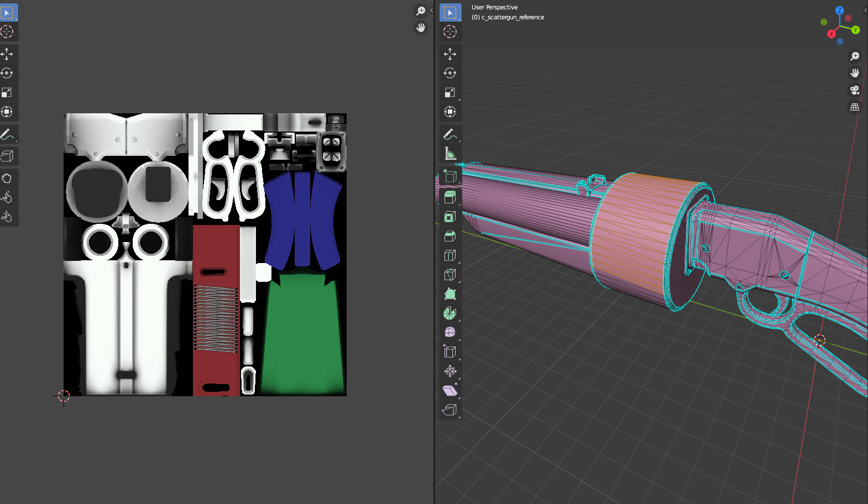
Task: Toggle the camera view
Action: (x=855, y=90)
